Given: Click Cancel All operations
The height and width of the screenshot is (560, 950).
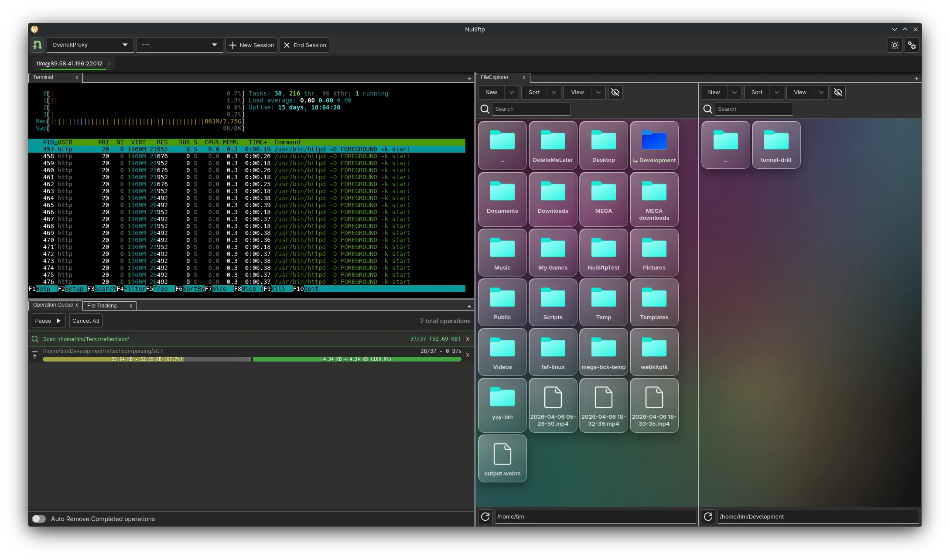Looking at the screenshot, I should pyautogui.click(x=86, y=321).
